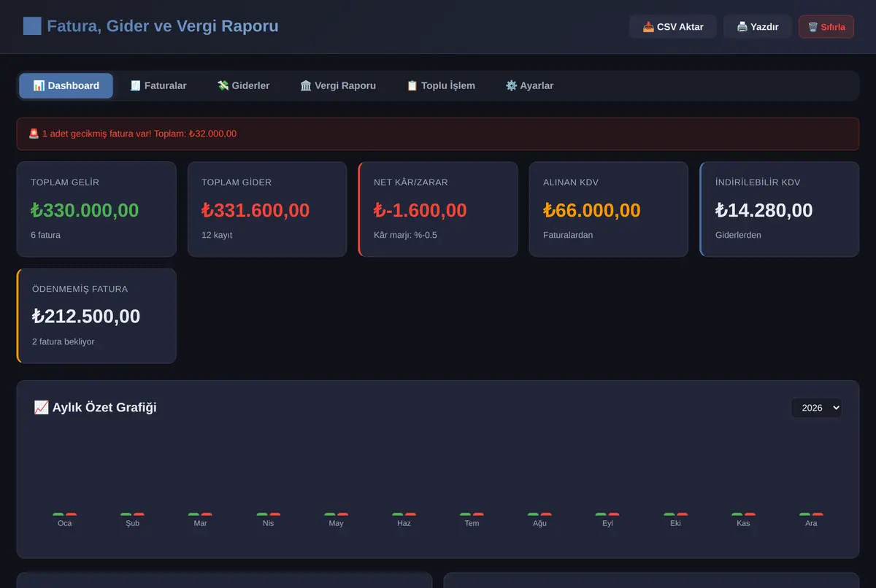The width and height of the screenshot is (876, 588).
Task: Open the Vergi Raporu tab
Action: 338,85
